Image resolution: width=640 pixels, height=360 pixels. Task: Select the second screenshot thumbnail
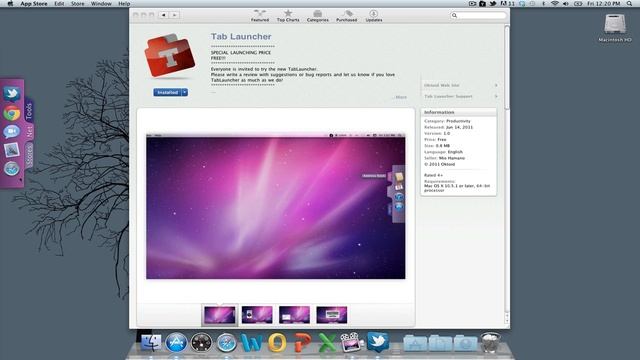257,315
